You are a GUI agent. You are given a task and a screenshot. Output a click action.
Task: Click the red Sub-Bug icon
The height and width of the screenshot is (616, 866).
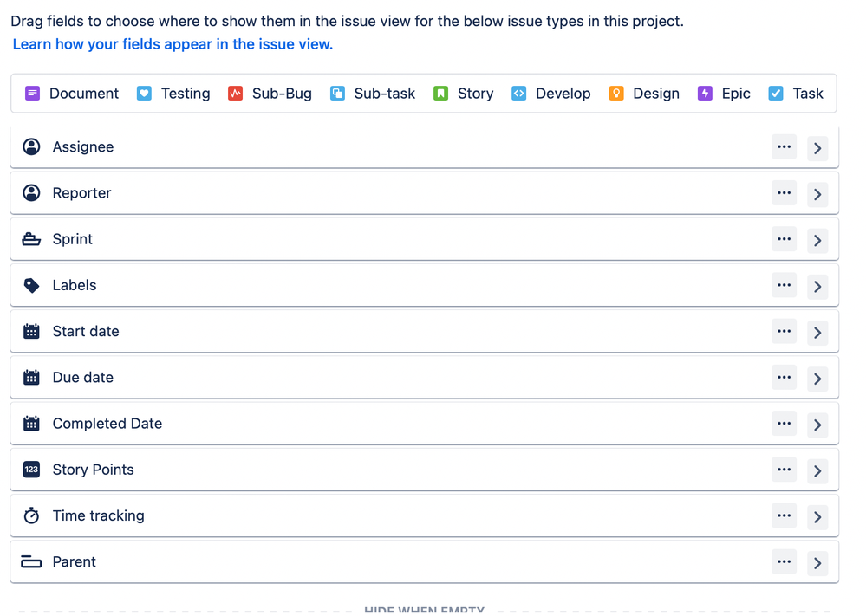tap(235, 94)
